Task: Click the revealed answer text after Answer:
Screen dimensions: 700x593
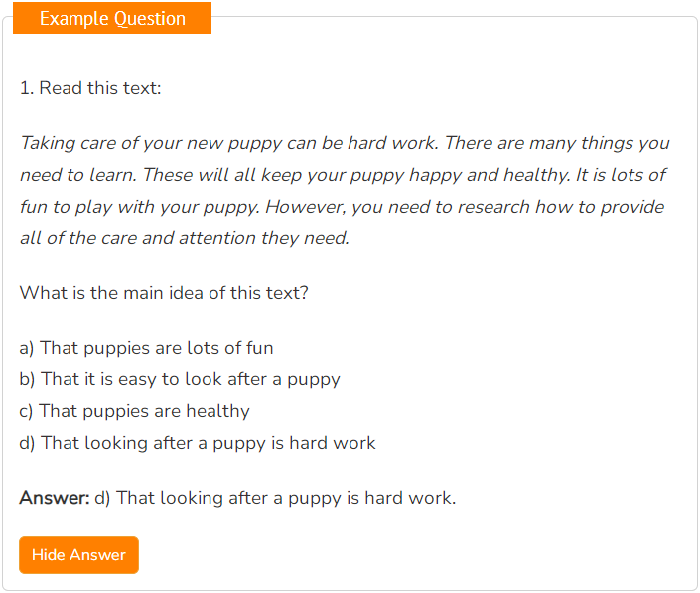Action: tap(275, 498)
